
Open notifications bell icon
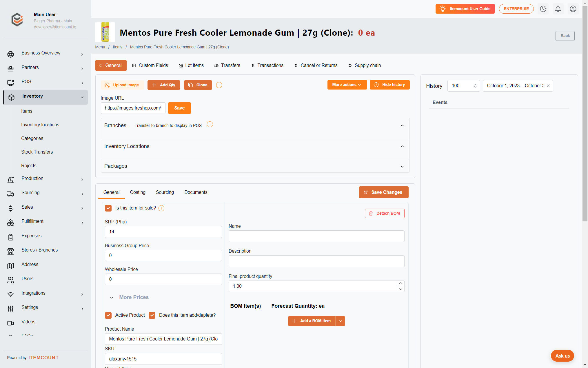coord(558,9)
